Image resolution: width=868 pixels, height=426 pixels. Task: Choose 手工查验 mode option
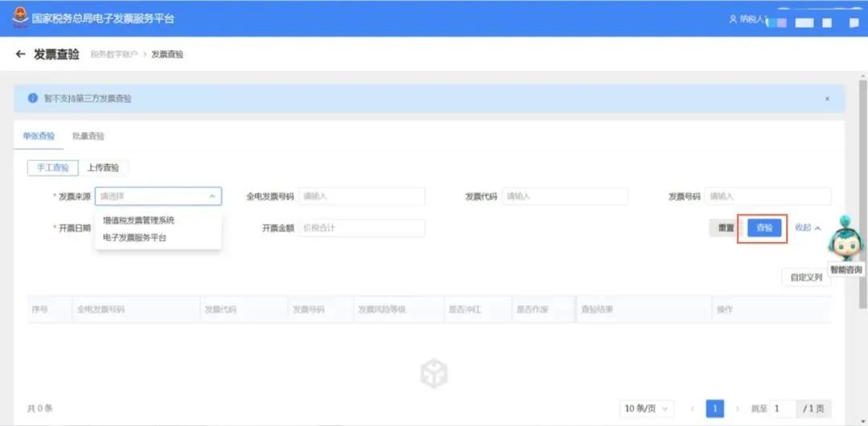pos(52,168)
